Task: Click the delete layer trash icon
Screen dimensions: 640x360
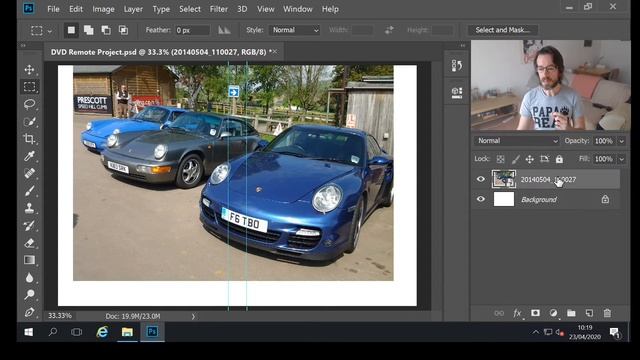Action: coord(607,313)
